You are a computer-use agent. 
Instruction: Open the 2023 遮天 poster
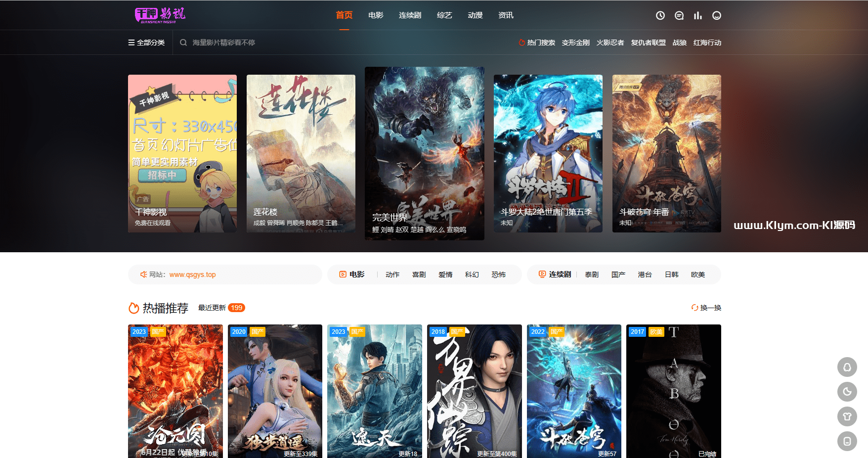coord(375,391)
